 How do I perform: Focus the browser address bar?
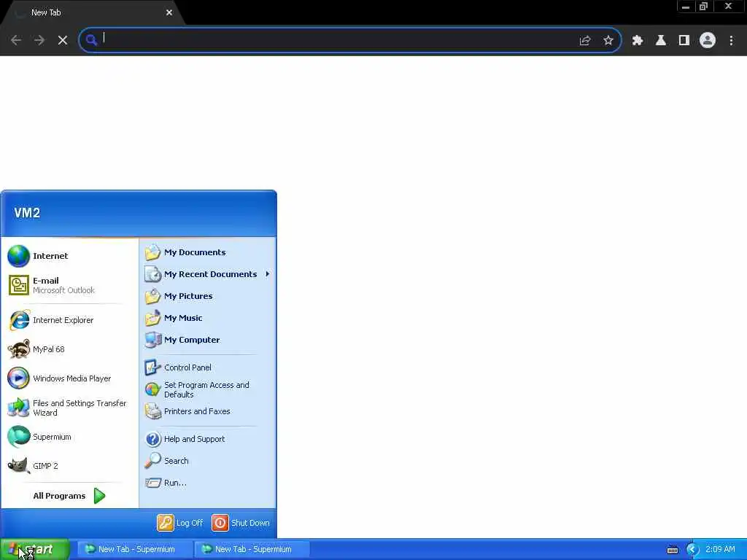[350, 40]
